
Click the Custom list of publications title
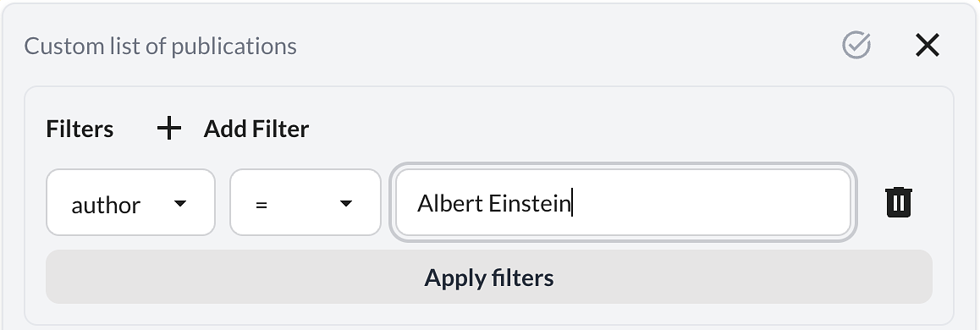[161, 47]
